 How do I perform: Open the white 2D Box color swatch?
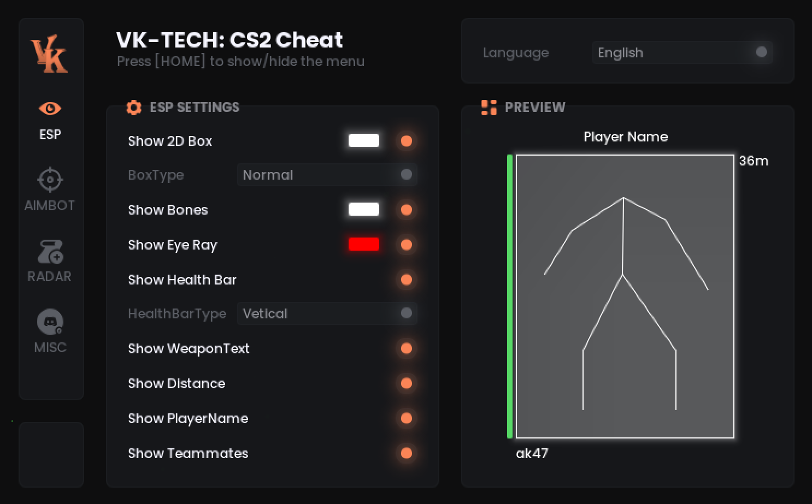(364, 140)
